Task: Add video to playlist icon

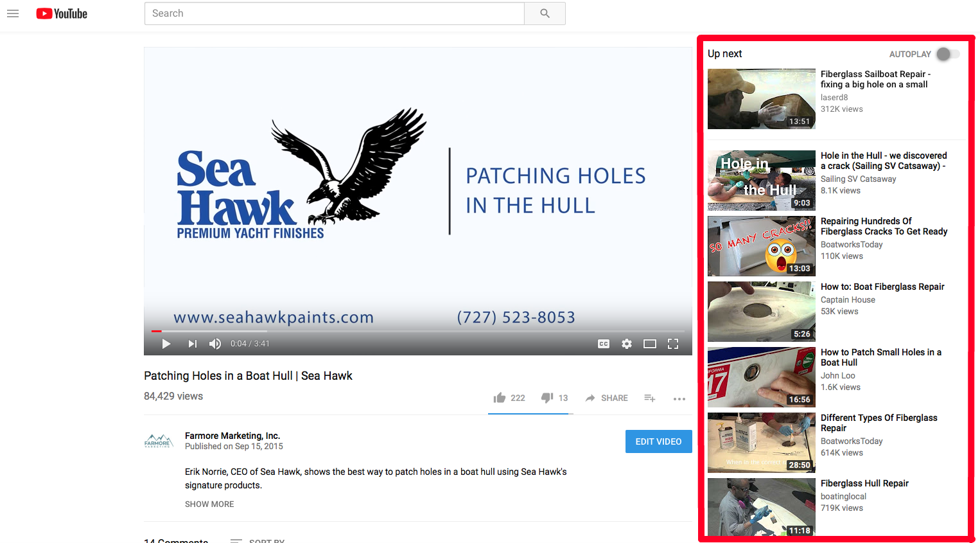Action: (x=650, y=398)
